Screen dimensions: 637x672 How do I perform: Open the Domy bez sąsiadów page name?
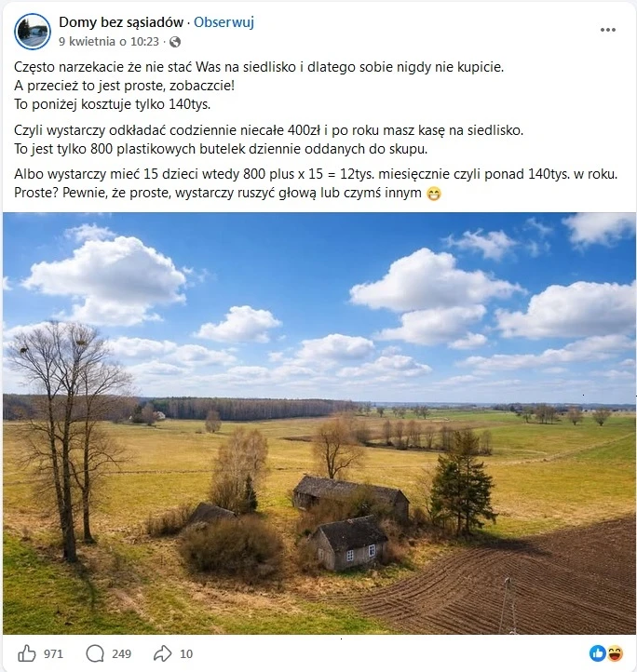tap(121, 21)
